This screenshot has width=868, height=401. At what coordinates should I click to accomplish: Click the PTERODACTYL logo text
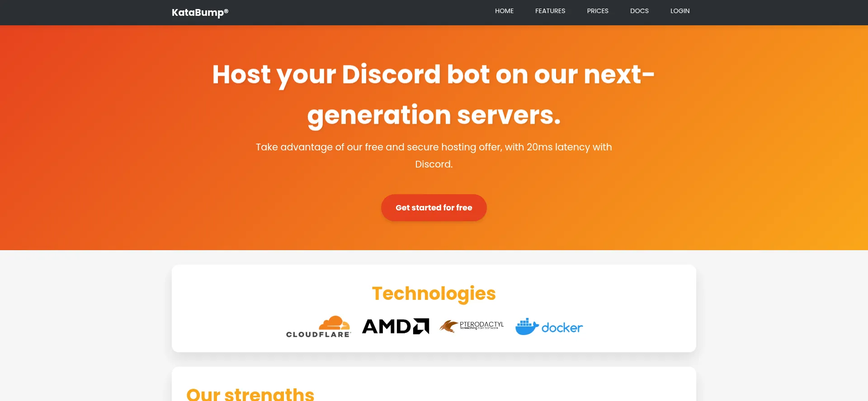pyautogui.click(x=481, y=325)
